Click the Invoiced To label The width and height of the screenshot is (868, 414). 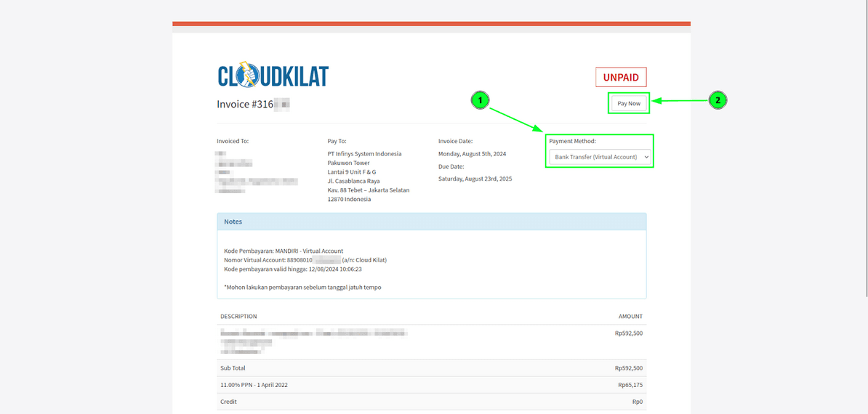pyautogui.click(x=233, y=141)
